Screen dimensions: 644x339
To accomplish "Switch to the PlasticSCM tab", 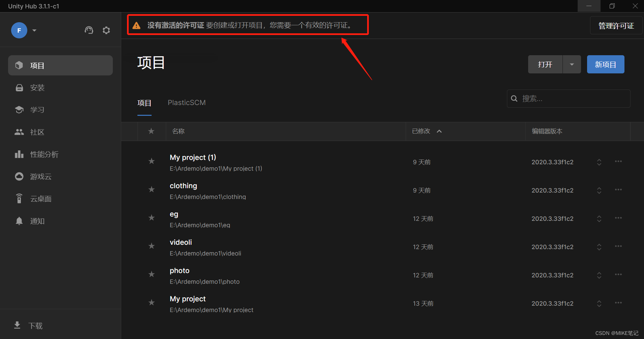I will click(187, 103).
